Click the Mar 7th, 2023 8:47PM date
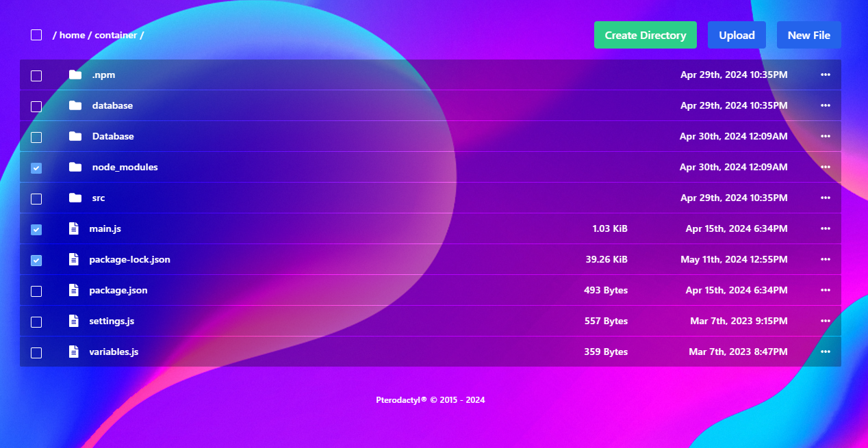Image resolution: width=868 pixels, height=448 pixels. [738, 352]
